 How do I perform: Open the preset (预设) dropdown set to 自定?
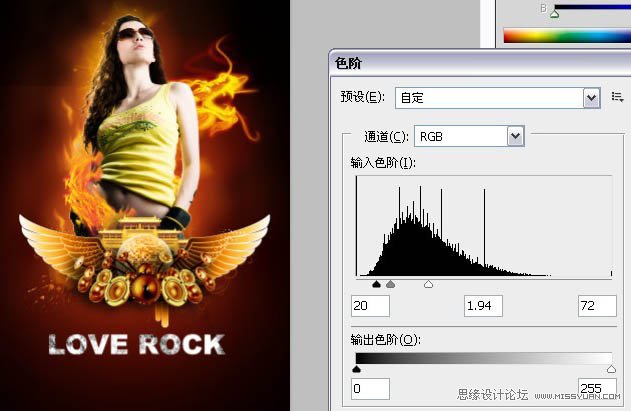click(498, 98)
